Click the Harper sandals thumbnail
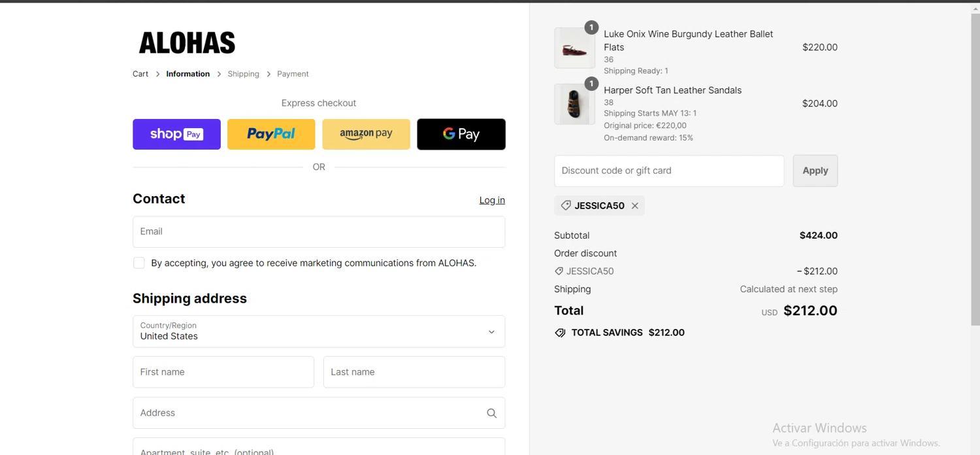The image size is (980, 455). pos(574,104)
